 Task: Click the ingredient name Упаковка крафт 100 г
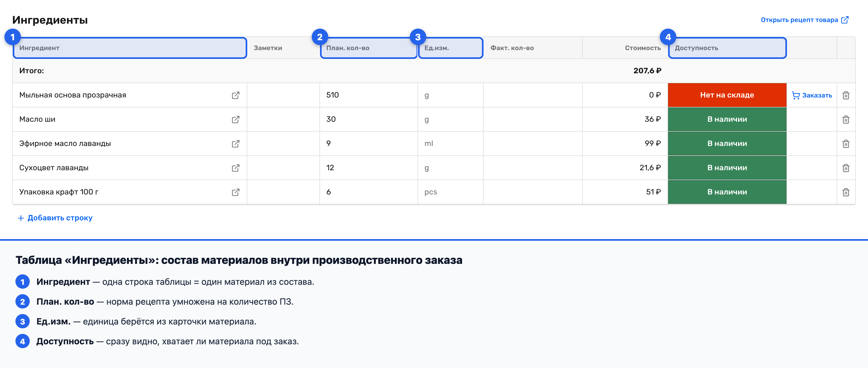pyautogui.click(x=59, y=192)
